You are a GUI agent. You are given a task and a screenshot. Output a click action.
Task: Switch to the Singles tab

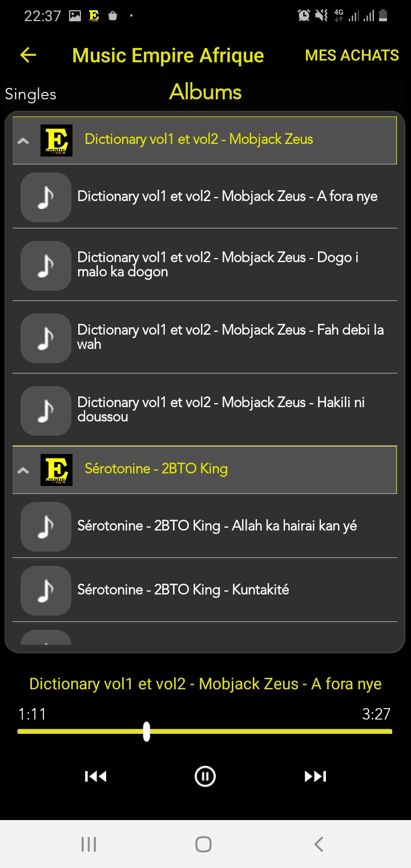point(31,94)
